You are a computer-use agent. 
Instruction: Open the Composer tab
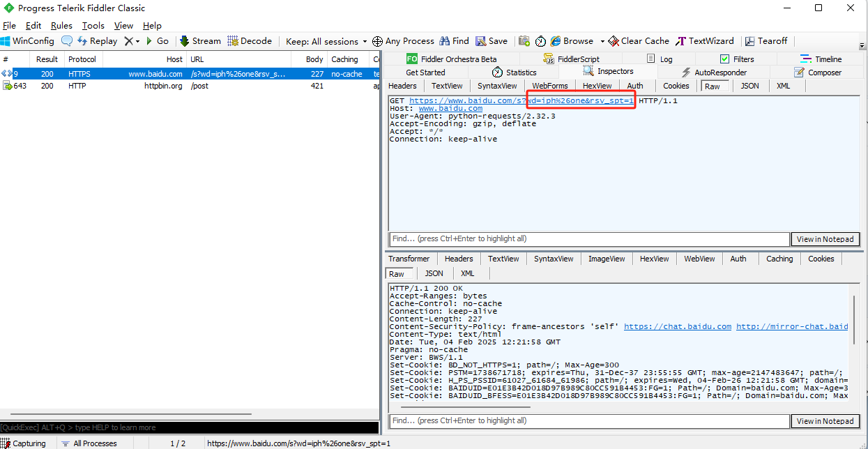click(818, 73)
